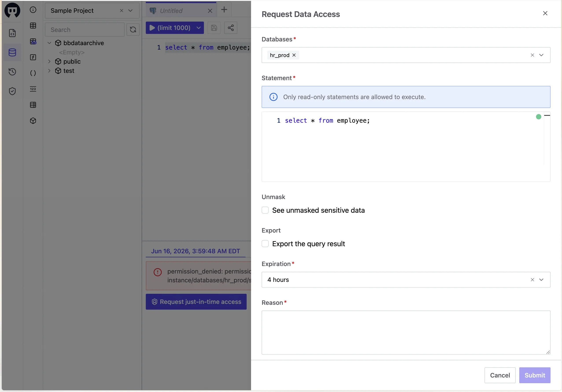Open the Functions icon in schema sidebar
The width and height of the screenshot is (562, 392).
tap(33, 57)
